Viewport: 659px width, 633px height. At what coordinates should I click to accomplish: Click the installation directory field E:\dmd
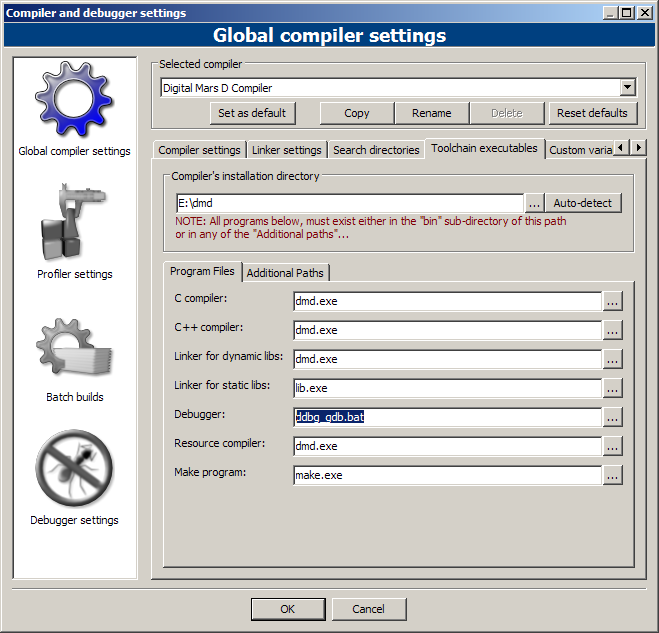click(x=350, y=203)
